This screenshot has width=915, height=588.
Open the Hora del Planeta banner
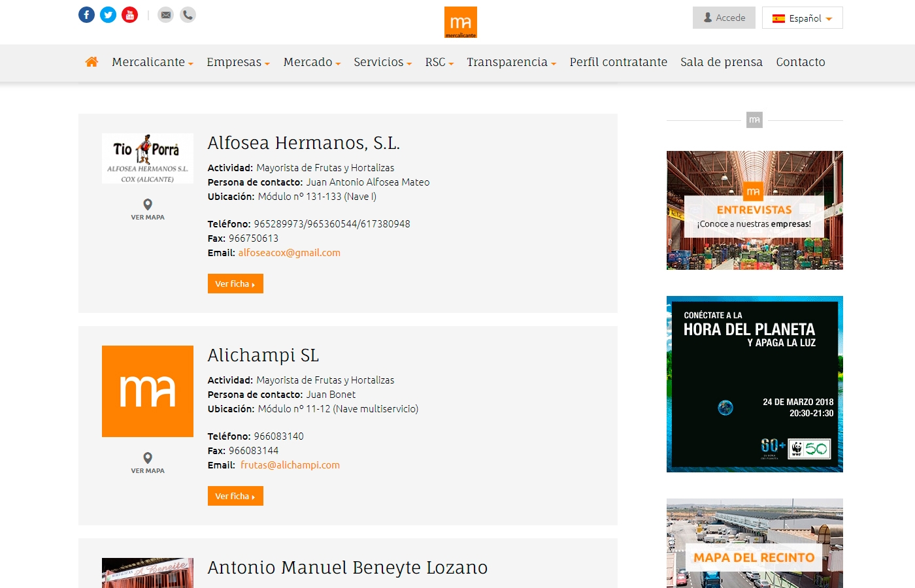[755, 384]
